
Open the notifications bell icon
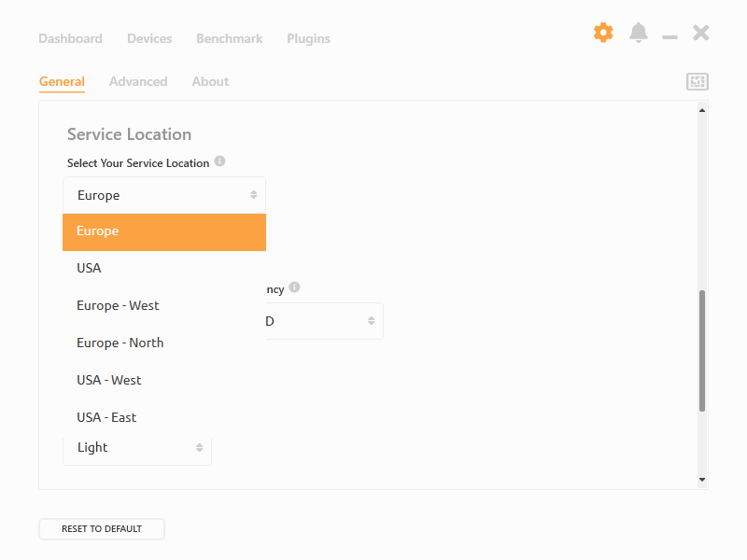[639, 32]
